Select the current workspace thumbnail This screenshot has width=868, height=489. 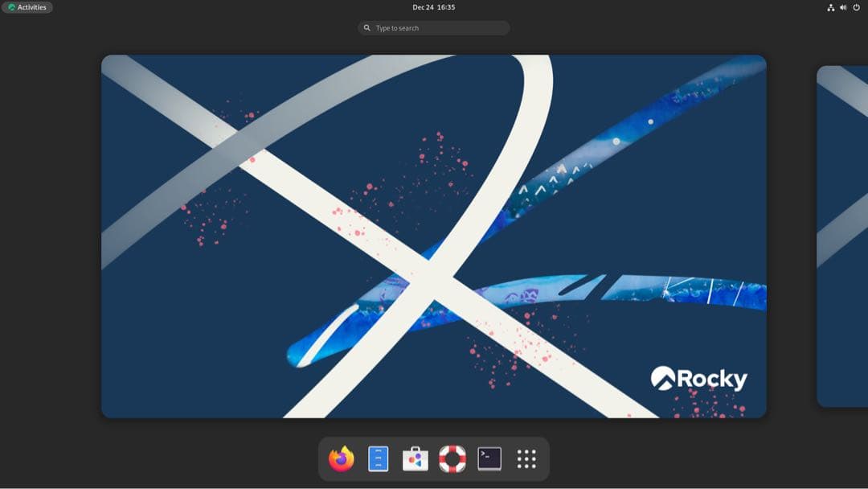click(x=434, y=235)
